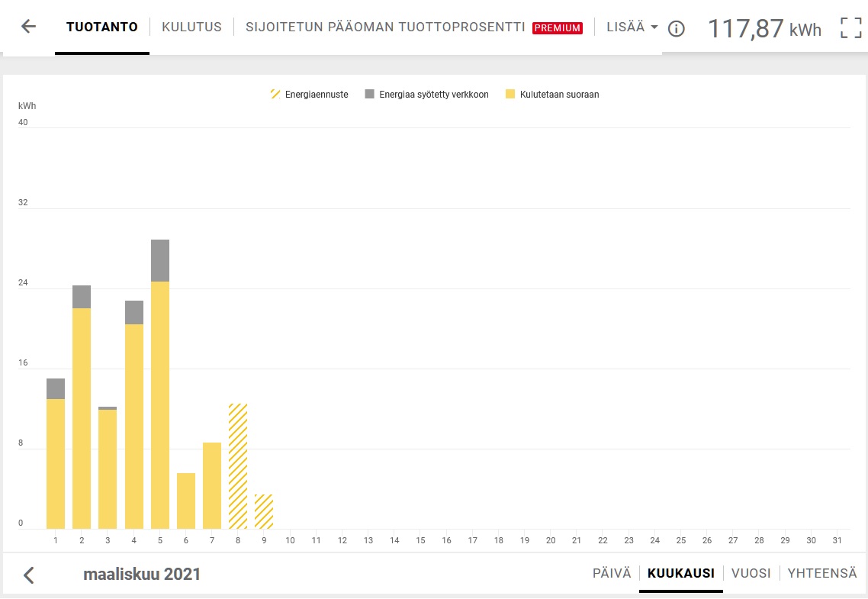This screenshot has height=599, width=868.
Task: Click the 117,87 kWh total value
Action: tap(764, 28)
